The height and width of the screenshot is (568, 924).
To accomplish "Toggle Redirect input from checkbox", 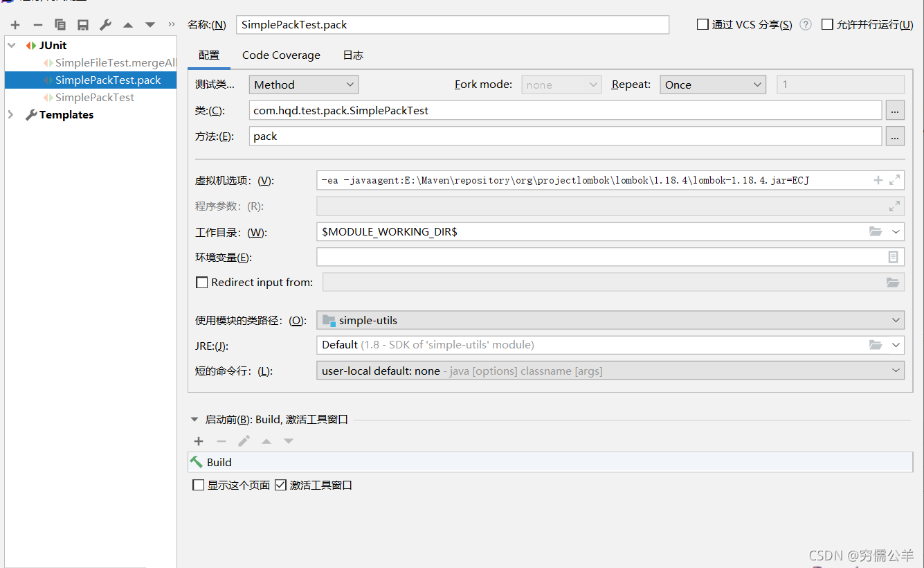I will coord(202,282).
